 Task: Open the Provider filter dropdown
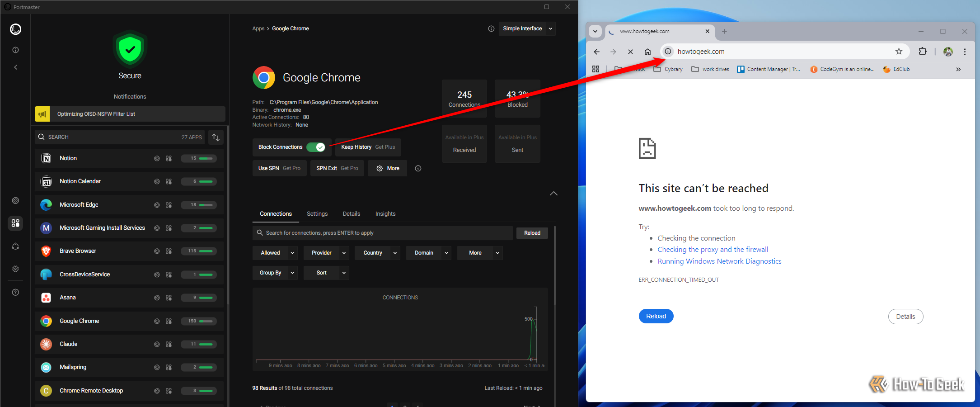[326, 253]
